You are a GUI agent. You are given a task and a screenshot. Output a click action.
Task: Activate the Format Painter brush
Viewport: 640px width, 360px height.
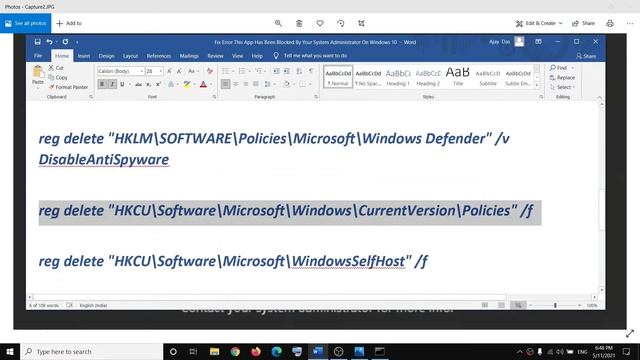click(68, 87)
